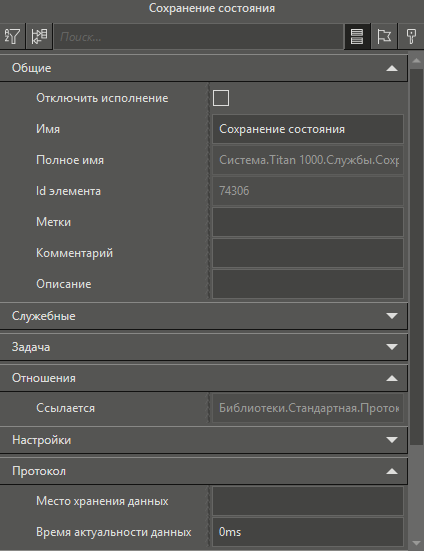Click the Полное имя property label
Image resolution: width=424 pixels, height=551 pixels.
point(70,160)
